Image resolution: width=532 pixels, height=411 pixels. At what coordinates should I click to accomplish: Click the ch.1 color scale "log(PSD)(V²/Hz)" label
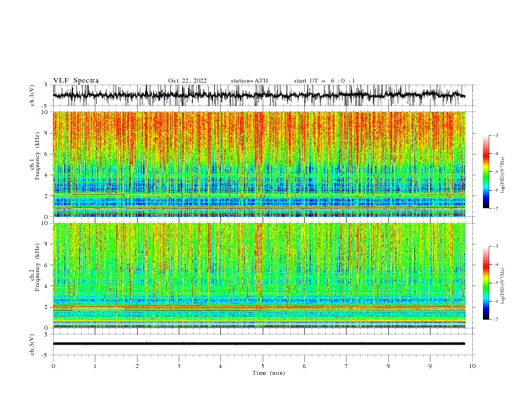503,175
